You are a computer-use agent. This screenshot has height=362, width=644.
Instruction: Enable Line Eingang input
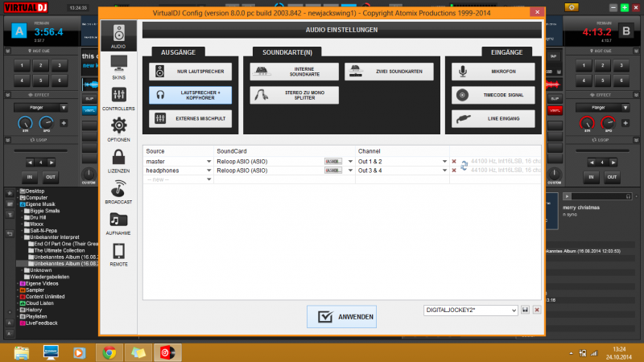click(x=493, y=118)
